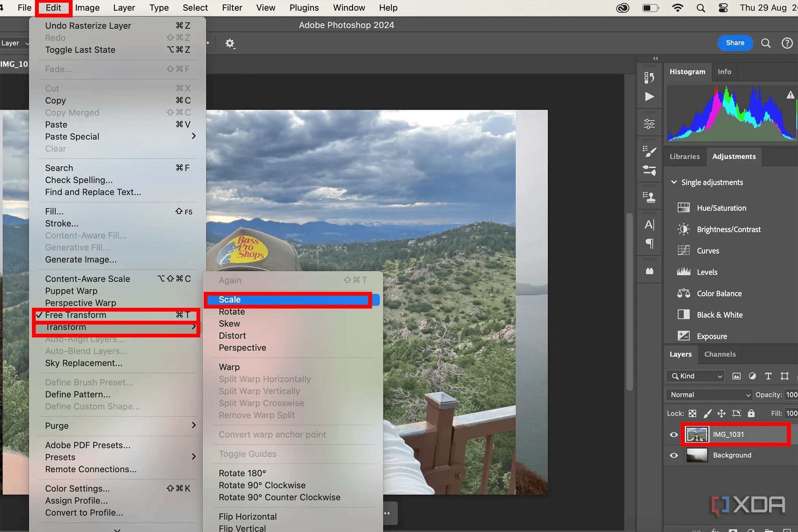Open the Character panel icon

(649, 225)
